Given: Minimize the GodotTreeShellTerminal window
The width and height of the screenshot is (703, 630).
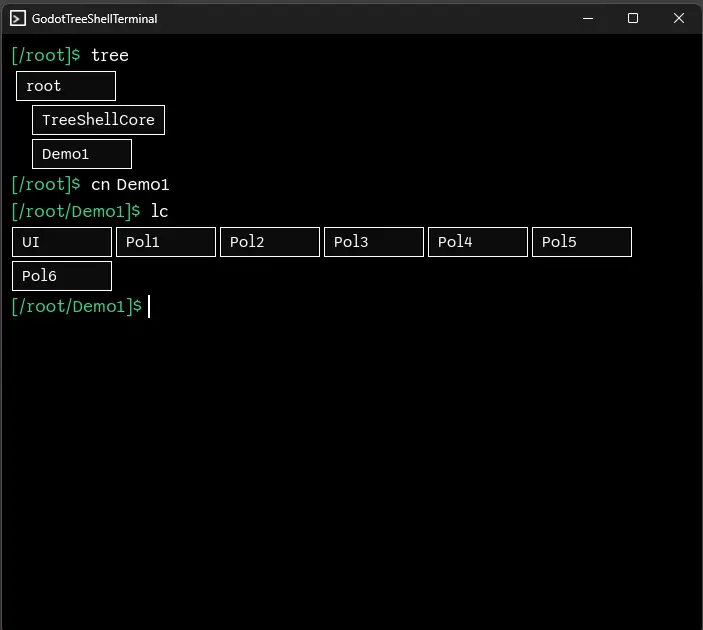Looking at the screenshot, I should [588, 18].
